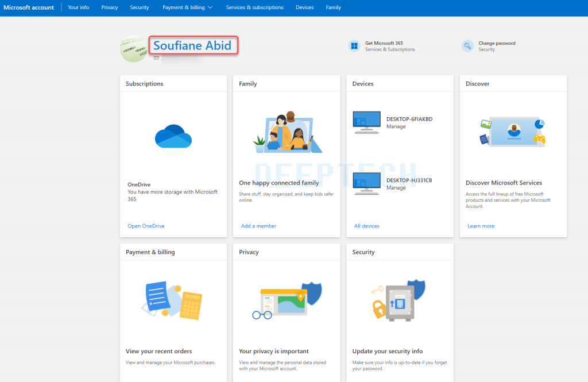The width and height of the screenshot is (588, 382).
Task: Click the Security card header
Action: pos(363,252)
